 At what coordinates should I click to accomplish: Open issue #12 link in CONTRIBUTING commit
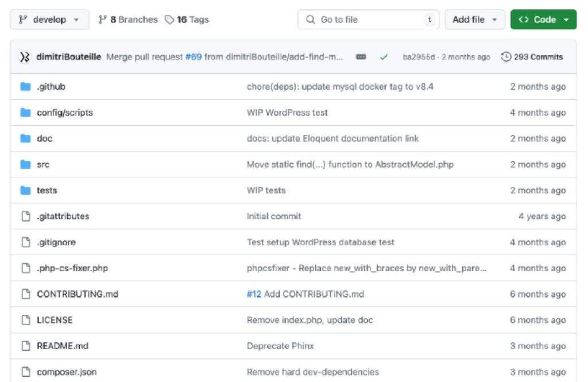click(x=254, y=294)
